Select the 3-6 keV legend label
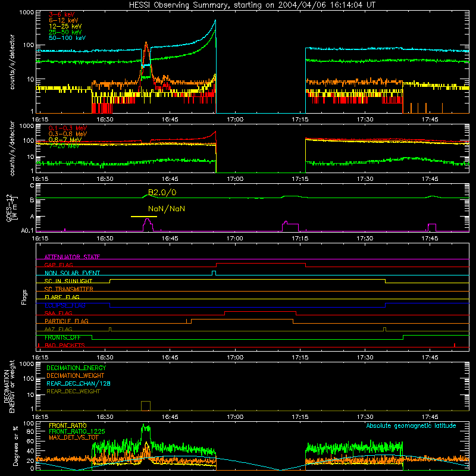 click(62, 14)
